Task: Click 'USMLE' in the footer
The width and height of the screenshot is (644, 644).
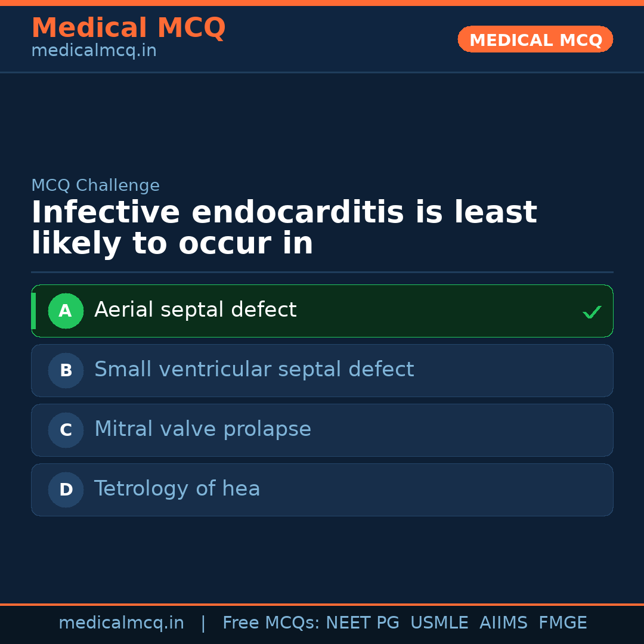Action: [x=439, y=623]
